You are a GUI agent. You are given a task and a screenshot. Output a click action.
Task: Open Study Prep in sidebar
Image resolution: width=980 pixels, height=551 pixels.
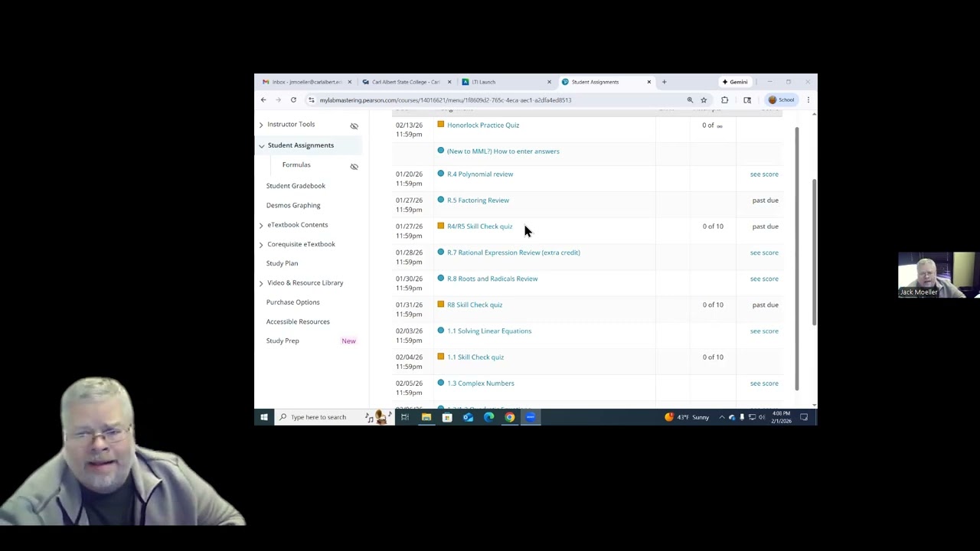(283, 341)
